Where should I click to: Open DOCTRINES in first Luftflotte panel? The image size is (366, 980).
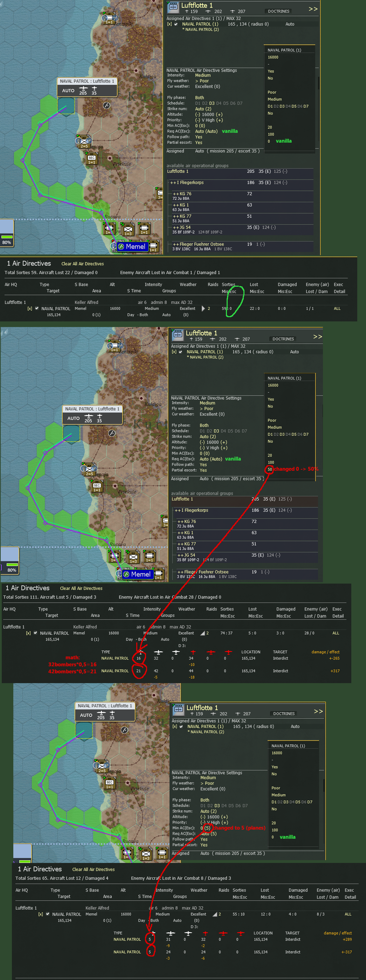[x=278, y=12]
